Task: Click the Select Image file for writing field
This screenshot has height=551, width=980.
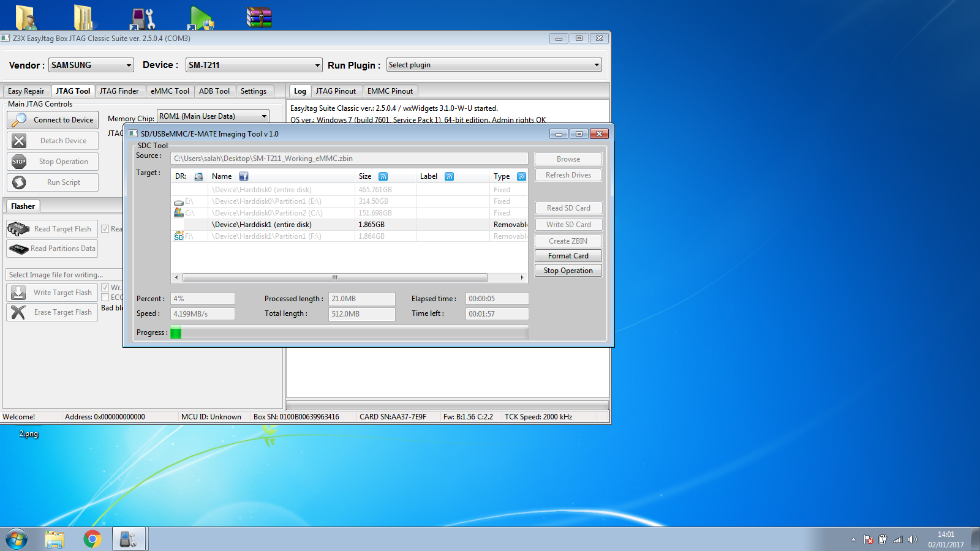Action: click(x=63, y=275)
